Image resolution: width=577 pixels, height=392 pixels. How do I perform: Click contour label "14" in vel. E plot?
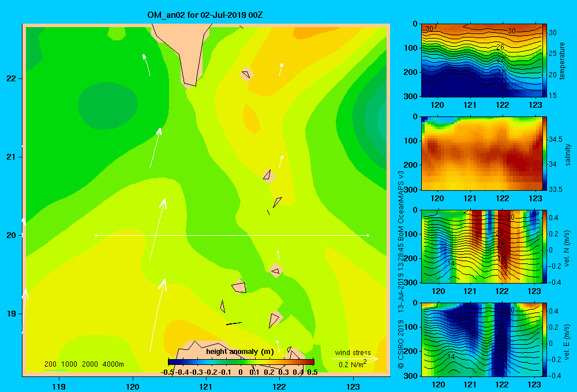pos(451,356)
